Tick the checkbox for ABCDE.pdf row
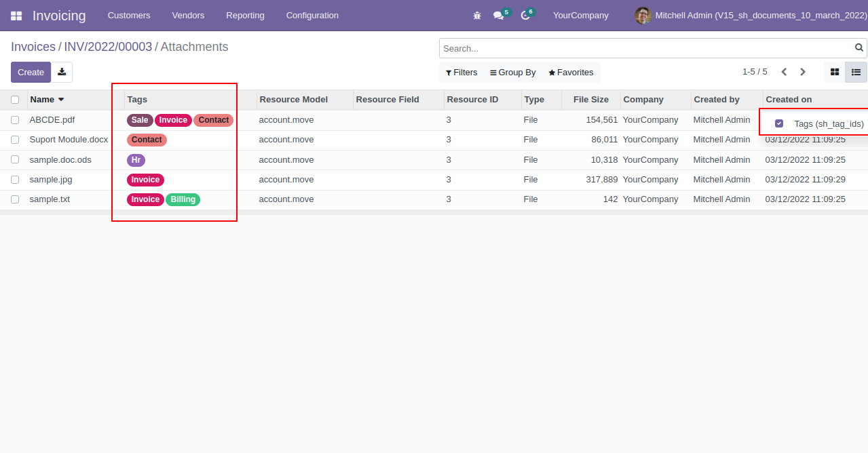This screenshot has width=868, height=453. (x=15, y=120)
